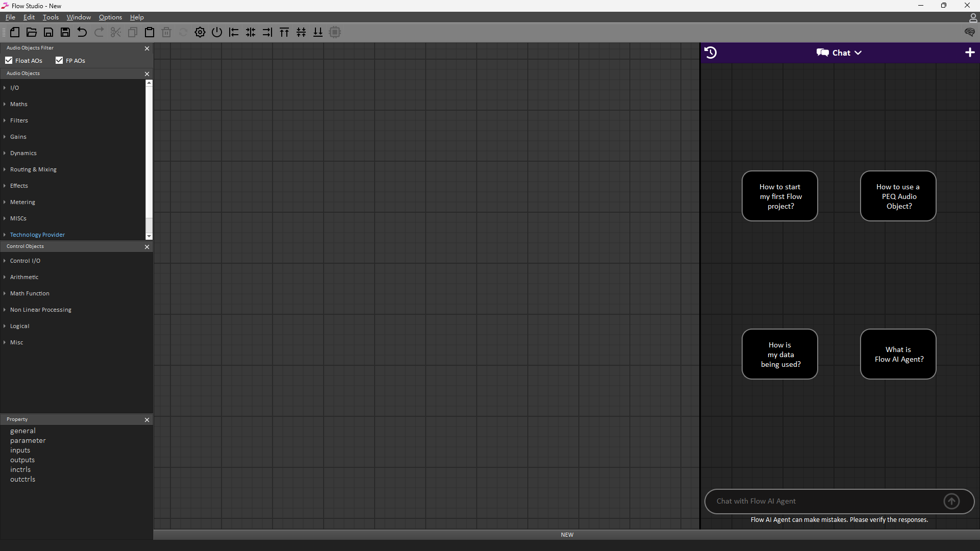Open the Tools menu
980x551 pixels.
pyautogui.click(x=51, y=17)
